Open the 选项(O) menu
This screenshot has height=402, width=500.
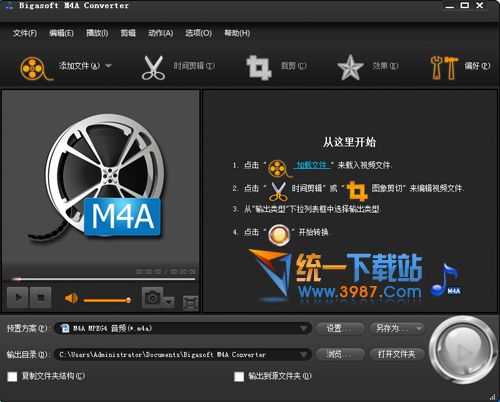(x=199, y=33)
